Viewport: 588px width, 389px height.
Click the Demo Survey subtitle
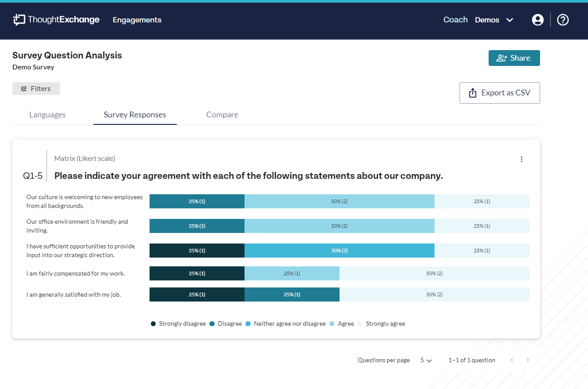(33, 67)
